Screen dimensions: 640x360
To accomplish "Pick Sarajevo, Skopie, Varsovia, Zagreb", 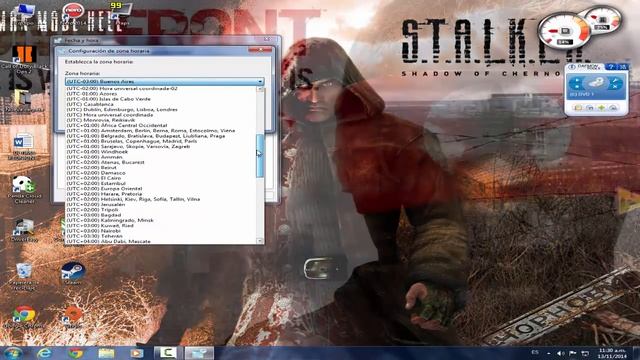I will click(x=128, y=147).
